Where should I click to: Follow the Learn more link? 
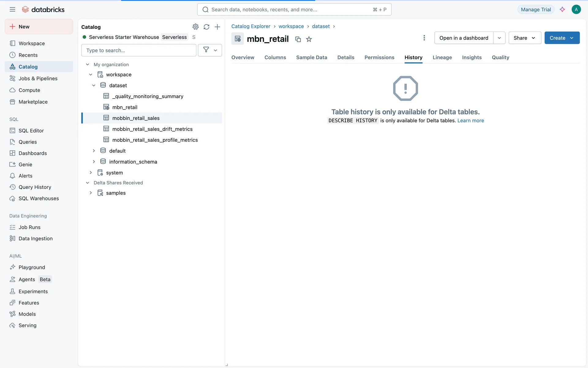coord(470,121)
